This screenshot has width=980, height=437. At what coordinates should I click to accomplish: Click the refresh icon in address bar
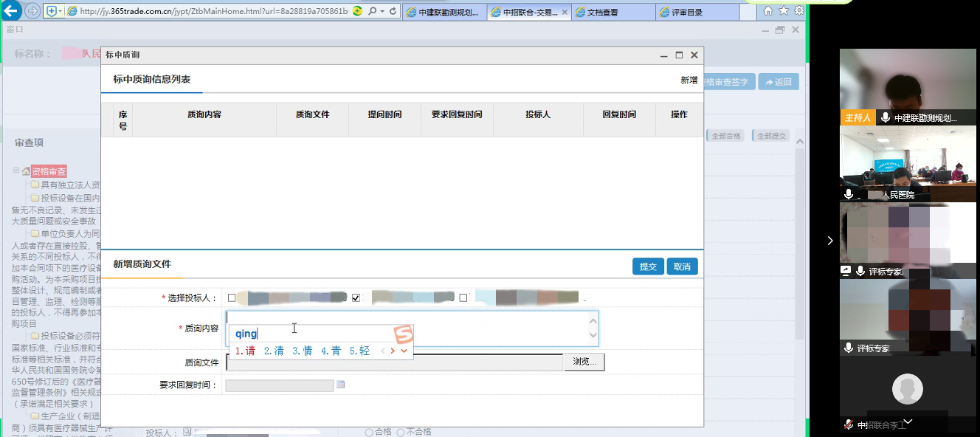click(x=393, y=12)
